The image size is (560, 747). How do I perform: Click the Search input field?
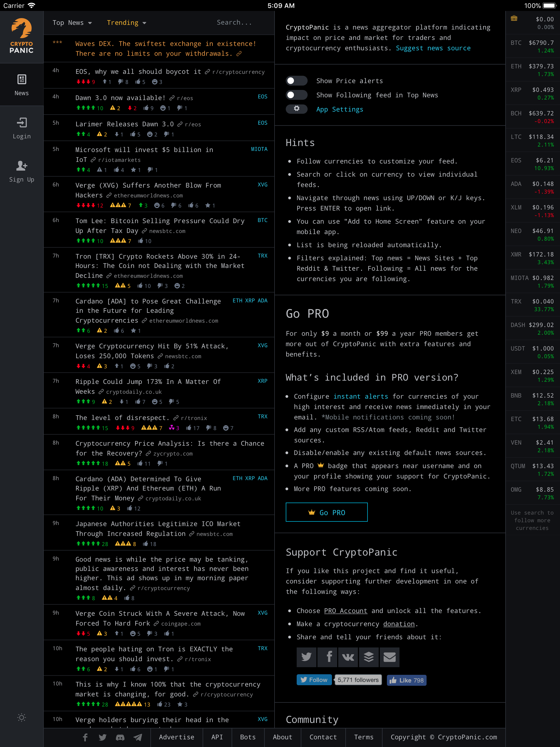[x=234, y=22]
